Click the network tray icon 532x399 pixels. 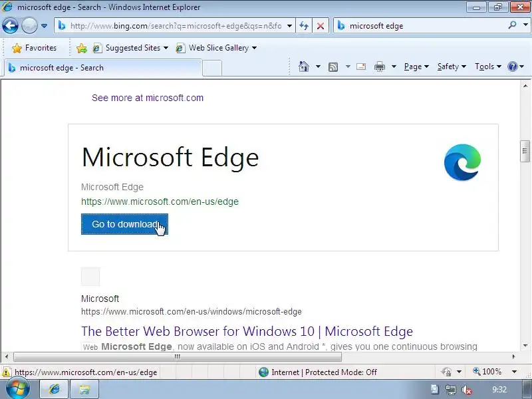coord(451,390)
